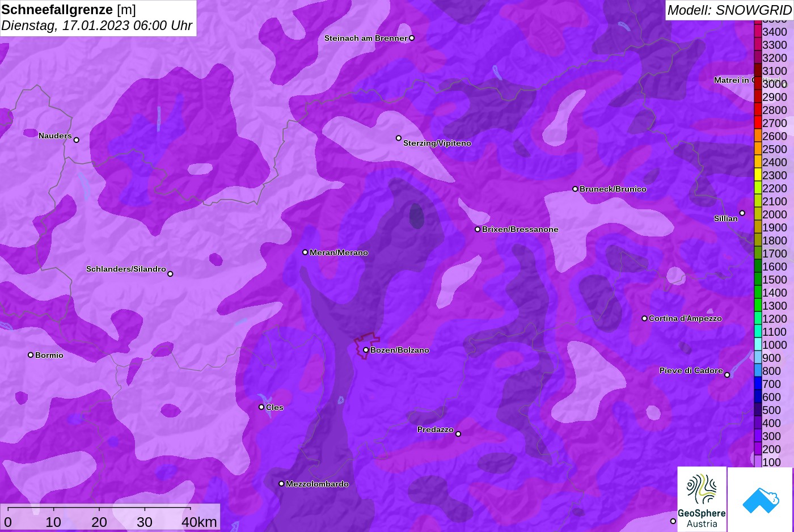Click the 30 scale bar label
794x532 pixels.
pyautogui.click(x=145, y=522)
